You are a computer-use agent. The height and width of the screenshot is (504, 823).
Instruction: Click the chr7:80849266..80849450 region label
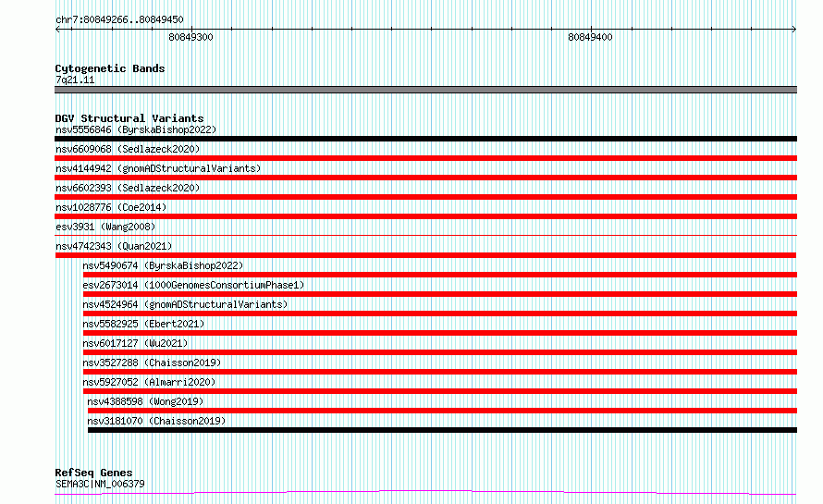pyautogui.click(x=119, y=19)
